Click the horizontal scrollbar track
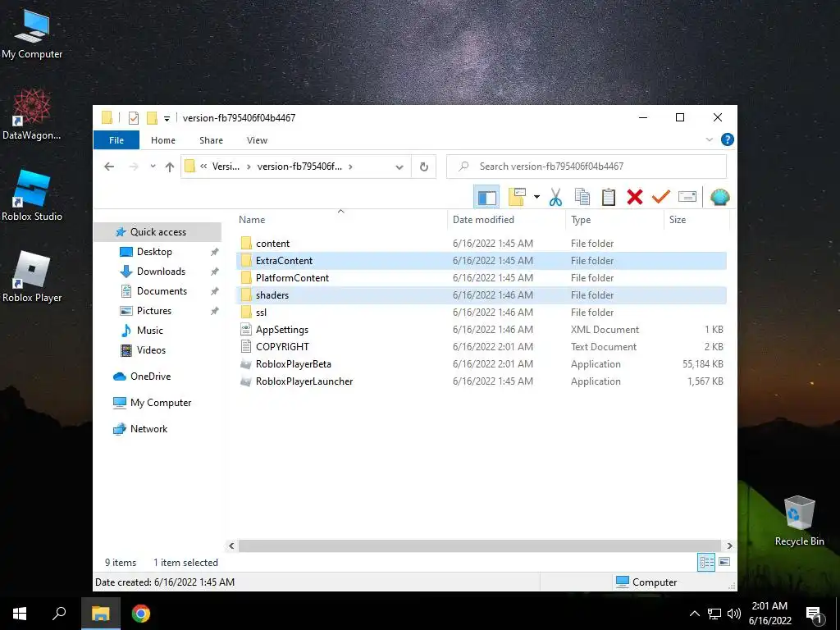This screenshot has height=630, width=840. (x=481, y=546)
